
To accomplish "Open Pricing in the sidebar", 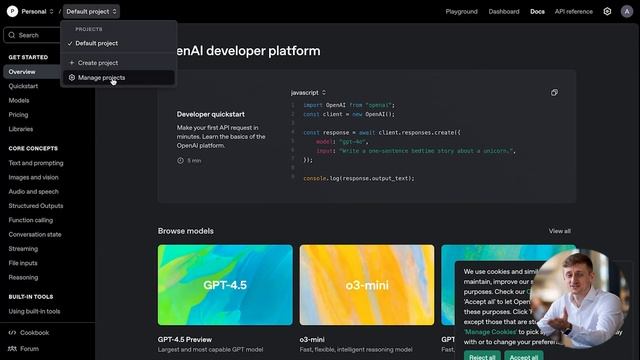I will pos(18,115).
